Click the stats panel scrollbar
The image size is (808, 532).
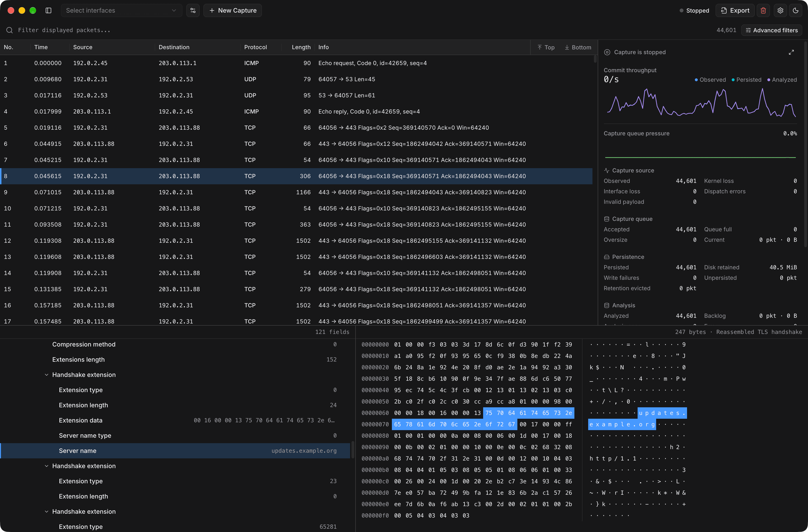tap(806, 144)
